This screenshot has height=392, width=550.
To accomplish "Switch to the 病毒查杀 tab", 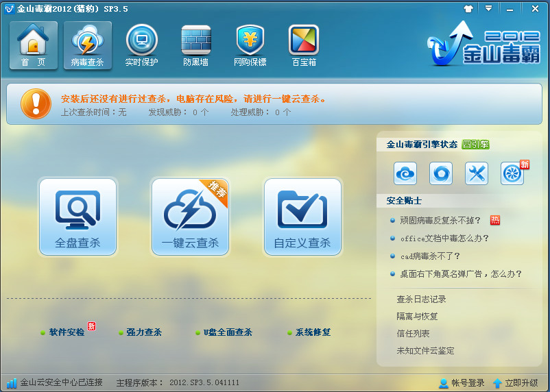I will pyautogui.click(x=87, y=45).
